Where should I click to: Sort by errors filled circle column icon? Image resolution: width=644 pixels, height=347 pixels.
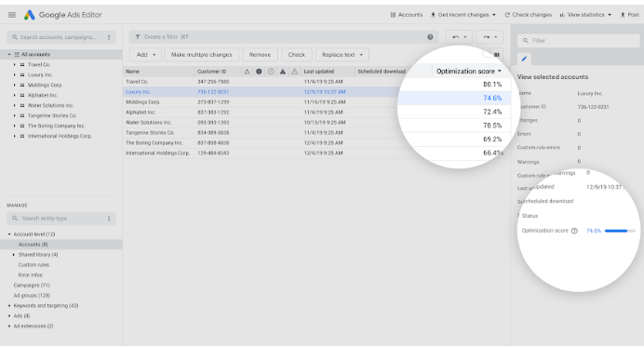[259, 72]
